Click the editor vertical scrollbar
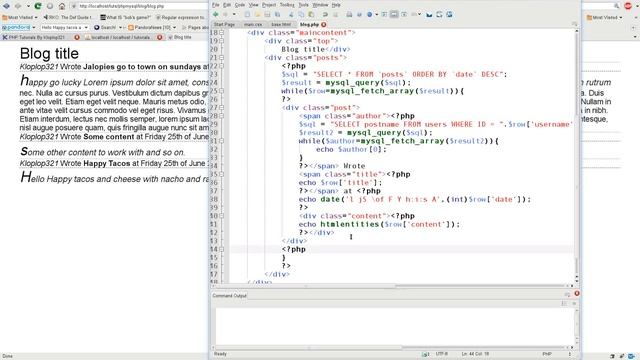Viewport: 640px width, 360px height. (x=577, y=157)
